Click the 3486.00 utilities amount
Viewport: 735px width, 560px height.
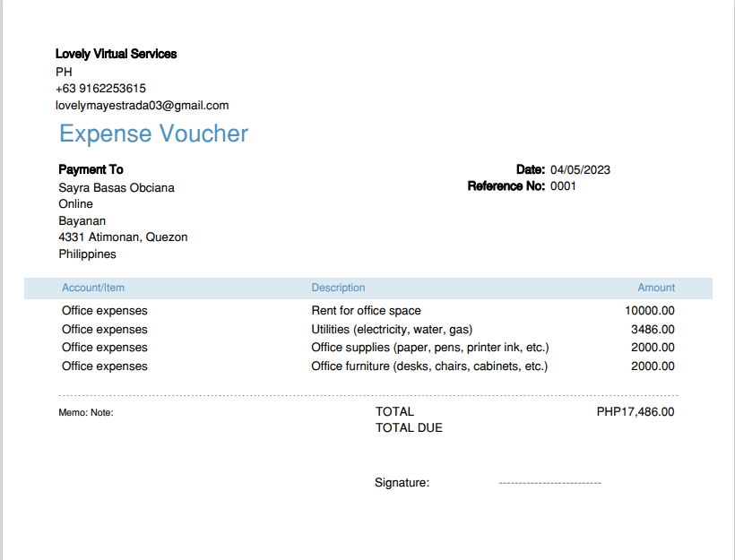coord(653,329)
